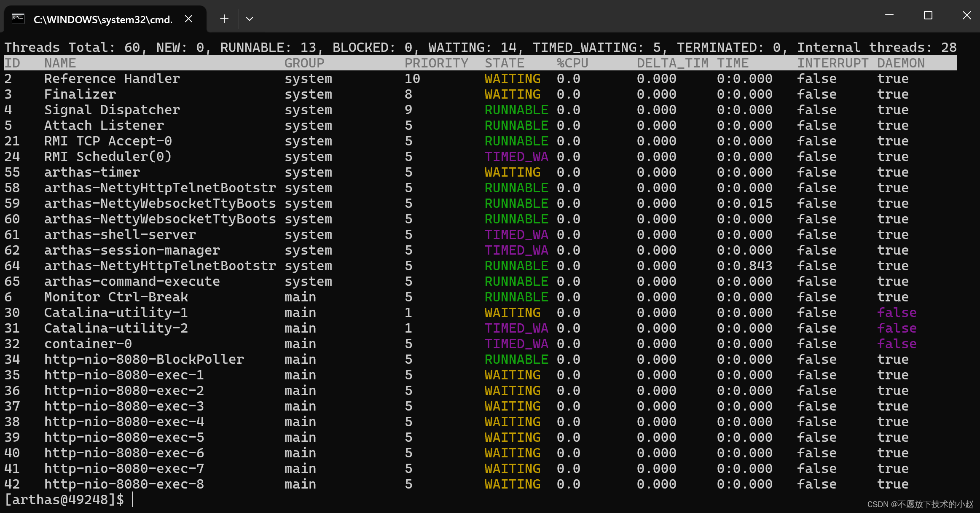Close the terminal window
This screenshot has width=980, height=513.
(967, 15)
